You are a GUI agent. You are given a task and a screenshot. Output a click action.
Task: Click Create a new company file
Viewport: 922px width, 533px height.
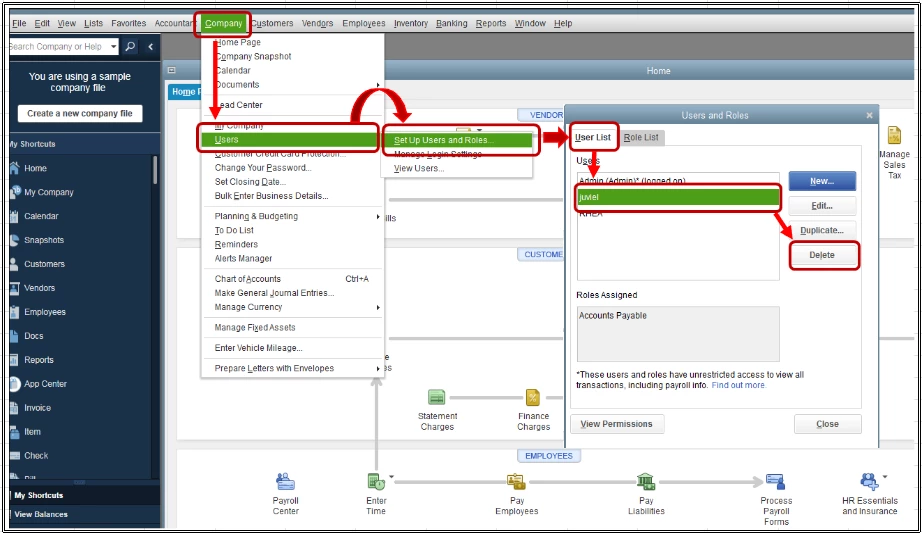tap(80, 114)
